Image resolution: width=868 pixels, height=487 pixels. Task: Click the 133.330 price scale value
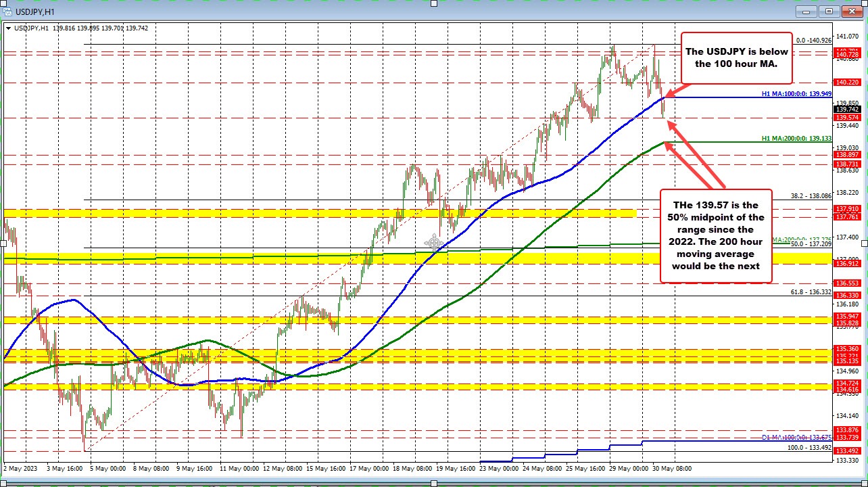(848, 461)
